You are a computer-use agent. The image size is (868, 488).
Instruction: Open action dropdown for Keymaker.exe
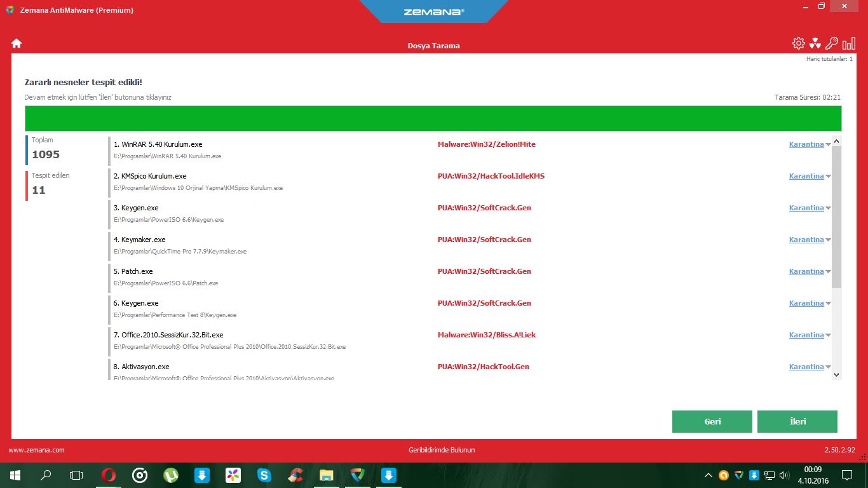click(828, 240)
